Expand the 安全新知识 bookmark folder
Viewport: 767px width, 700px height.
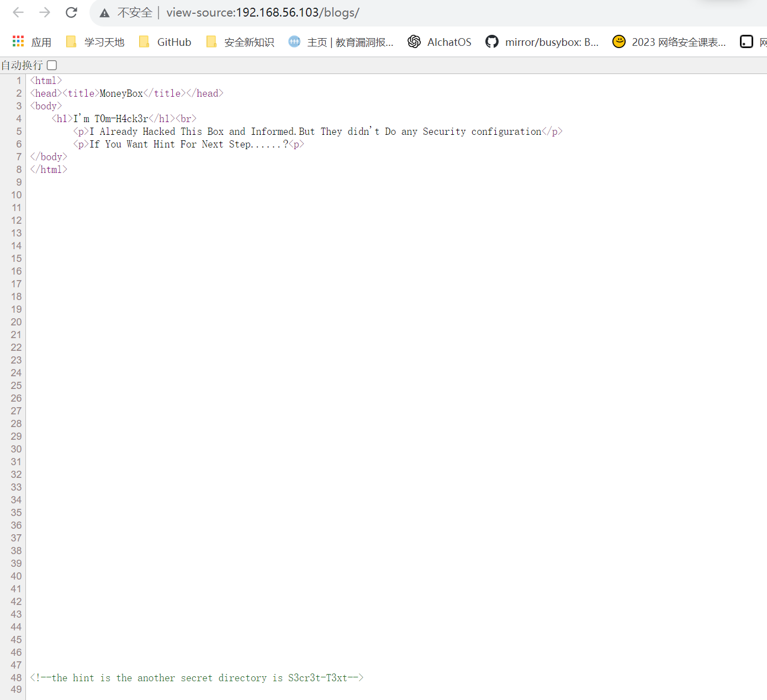[240, 42]
